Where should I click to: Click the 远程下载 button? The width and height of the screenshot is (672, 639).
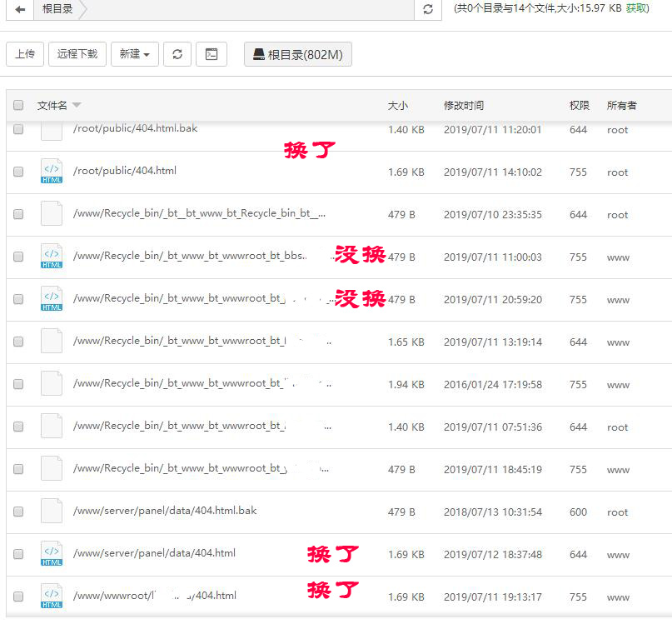(77, 54)
